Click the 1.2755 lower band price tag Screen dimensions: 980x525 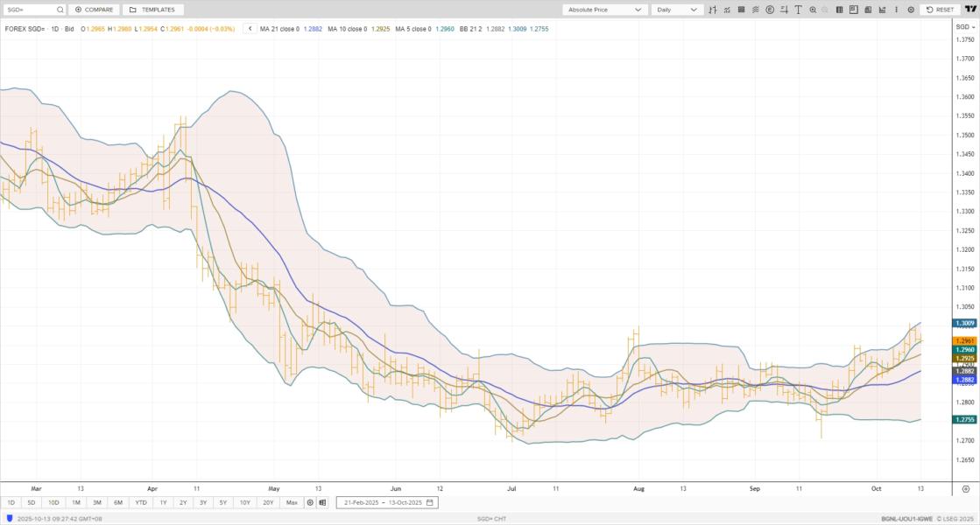[965, 419]
